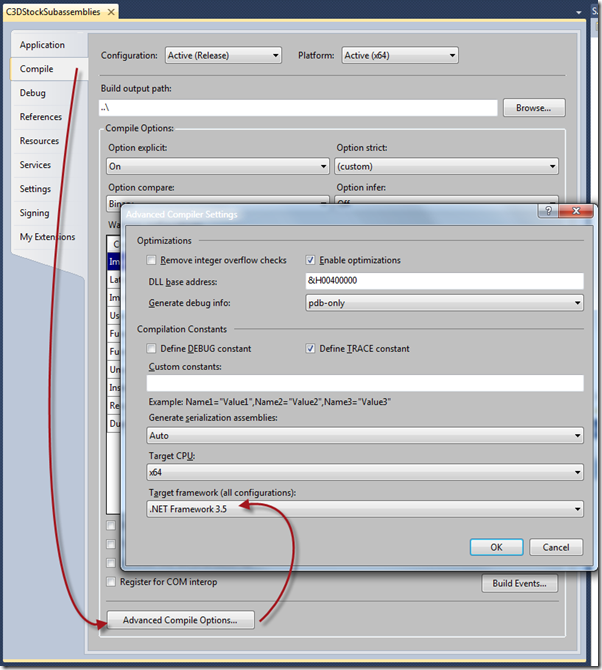The width and height of the screenshot is (602, 670).
Task: Switch to the Services tab
Action: point(35,165)
